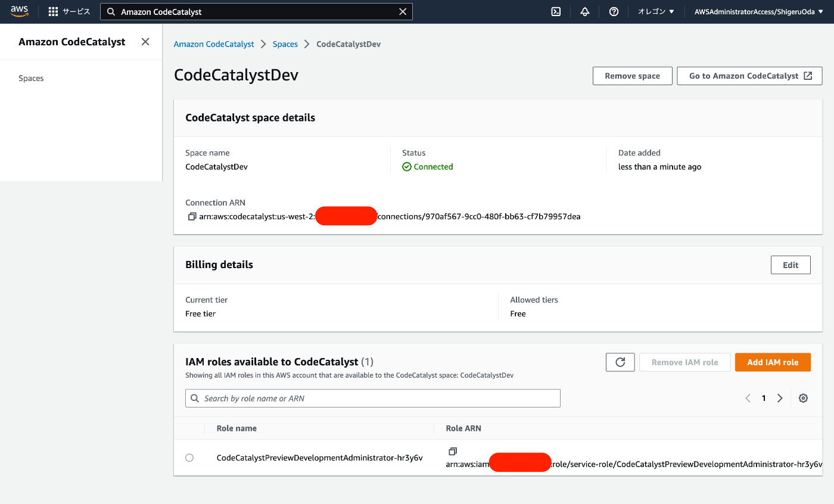Image resolution: width=834 pixels, height=504 pixels.
Task: Click the Spaces breadcrumb link
Action: coord(285,44)
